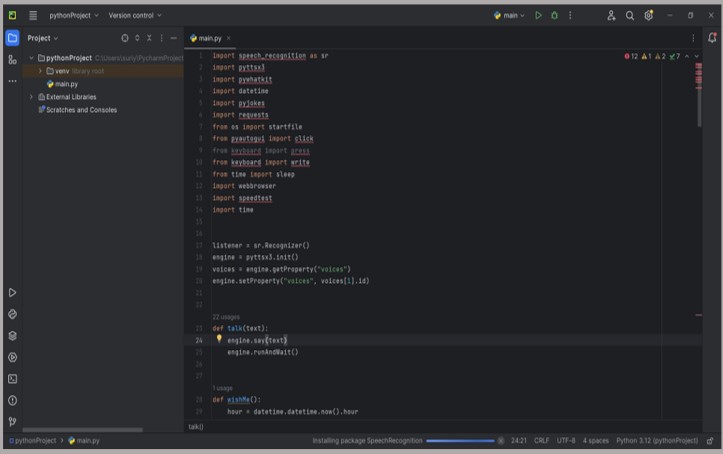
Task: Expand all in Project panel
Action: [x=137, y=38]
